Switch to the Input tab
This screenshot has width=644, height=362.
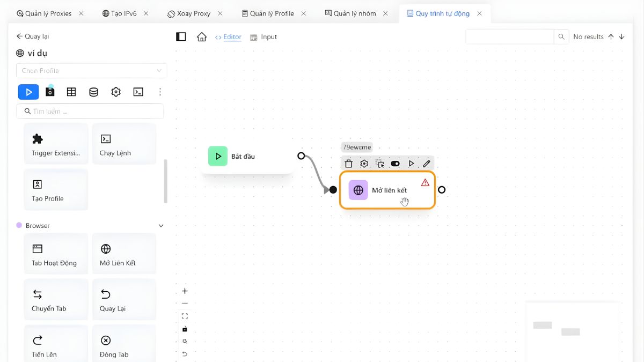[x=264, y=37]
